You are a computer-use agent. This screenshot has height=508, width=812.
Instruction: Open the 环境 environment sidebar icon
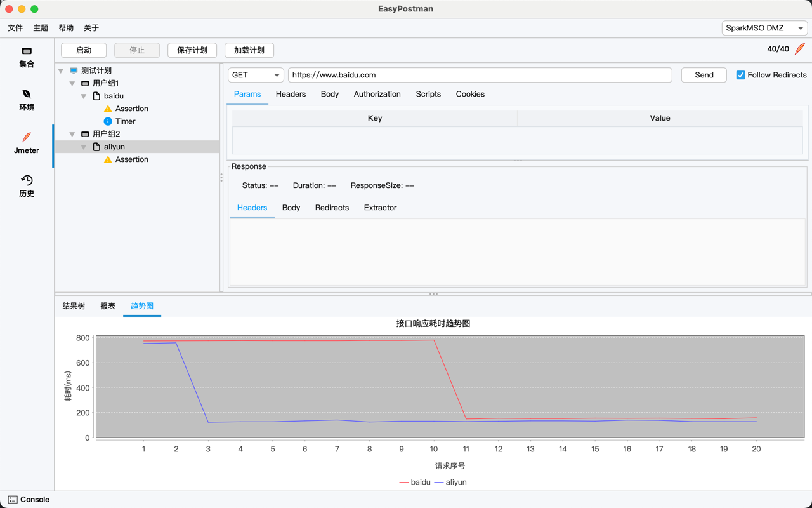(x=27, y=94)
